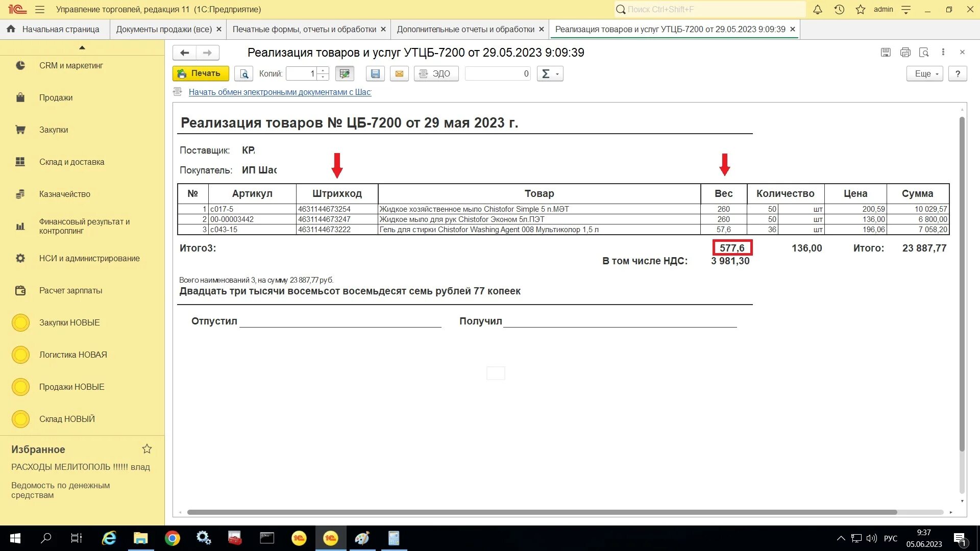Navigate back with left arrow button
Viewport: 980px width, 551px height.
pyautogui.click(x=184, y=53)
